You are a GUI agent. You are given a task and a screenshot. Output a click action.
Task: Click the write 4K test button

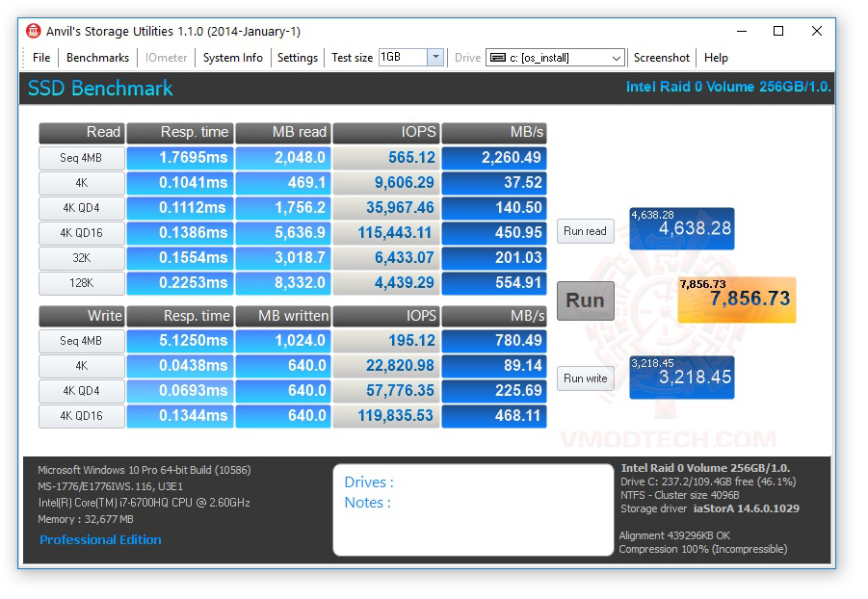coord(81,365)
